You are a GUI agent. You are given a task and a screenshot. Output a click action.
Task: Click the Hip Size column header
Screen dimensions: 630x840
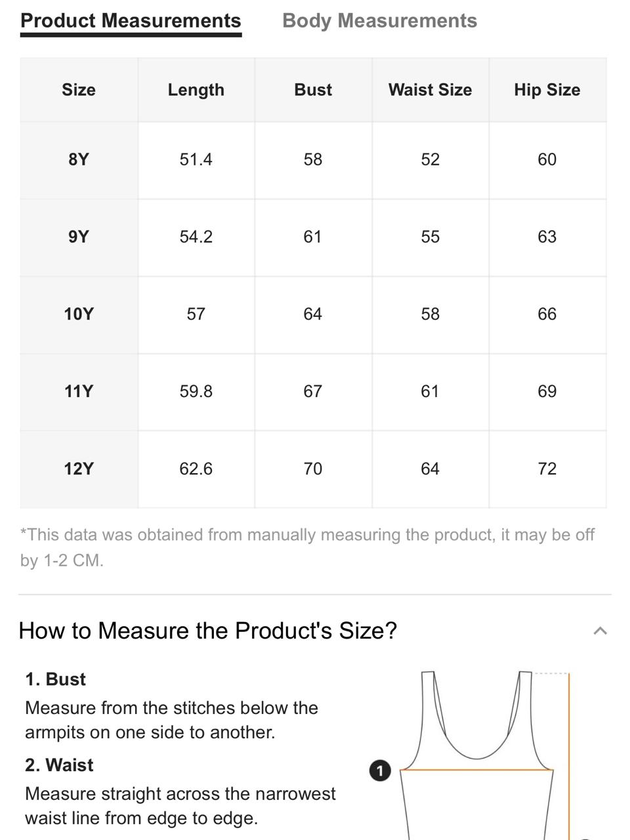547,90
